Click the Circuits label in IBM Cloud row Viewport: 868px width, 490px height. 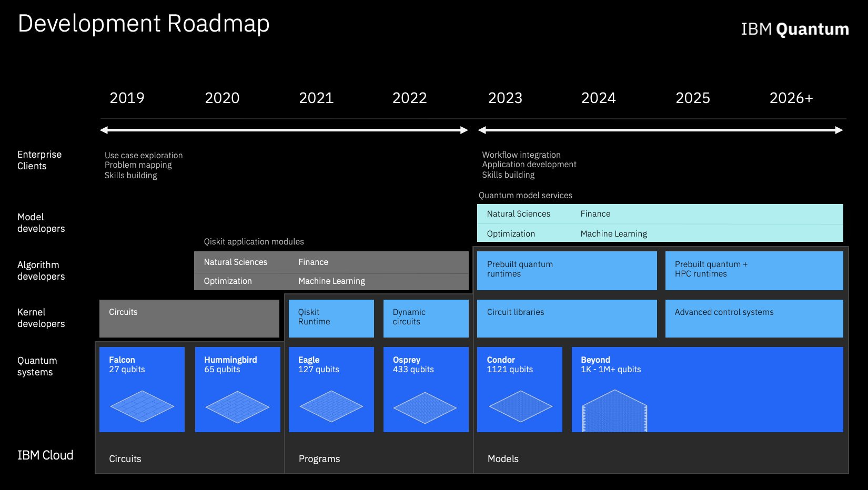tap(125, 459)
